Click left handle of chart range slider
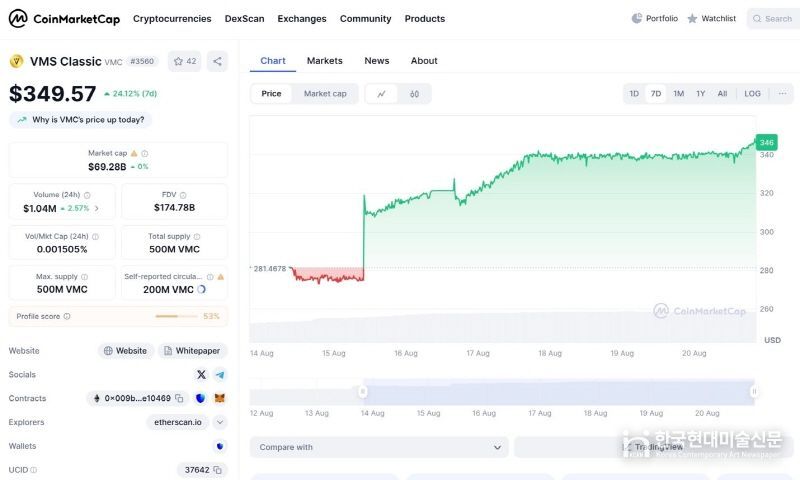Viewport: 800px width, 480px height. click(362, 391)
